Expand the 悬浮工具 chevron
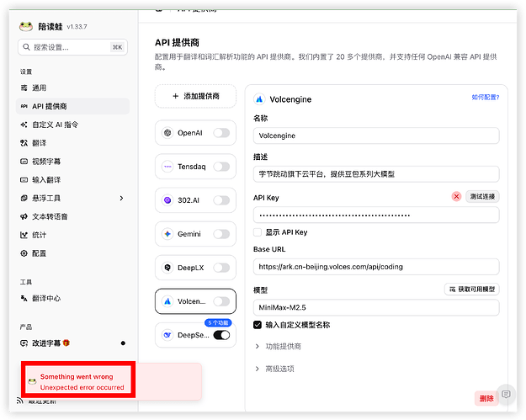 point(121,199)
